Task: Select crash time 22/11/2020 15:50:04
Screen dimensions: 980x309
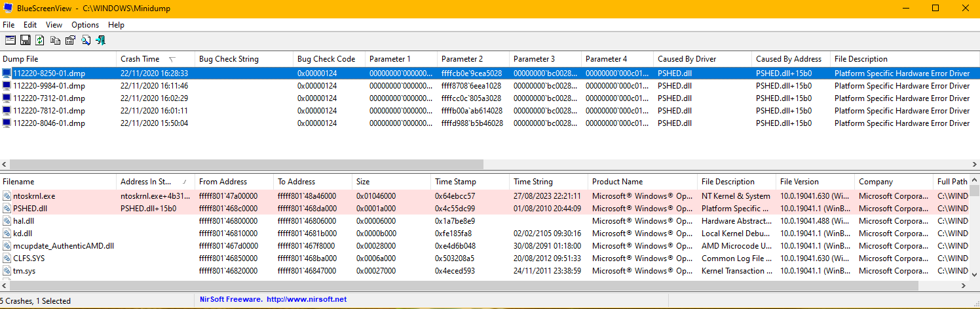Action: click(155, 123)
